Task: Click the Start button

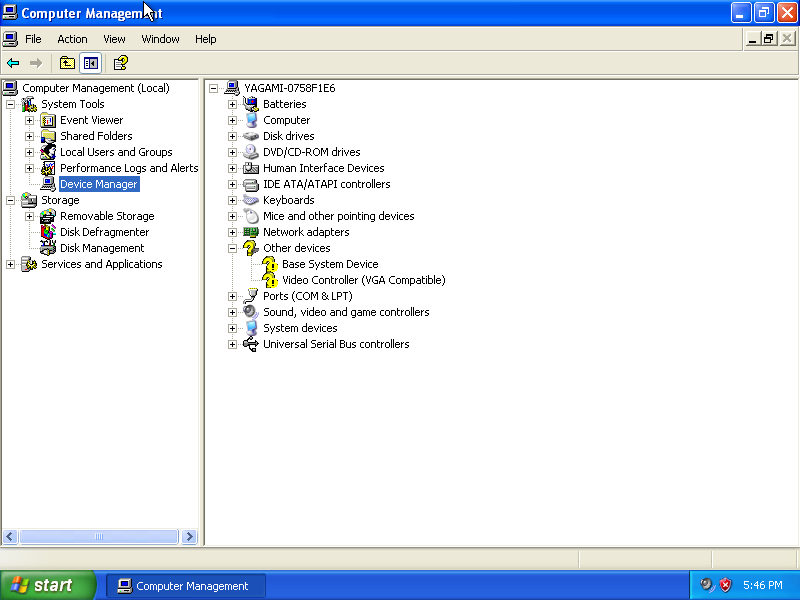Action: [x=48, y=585]
